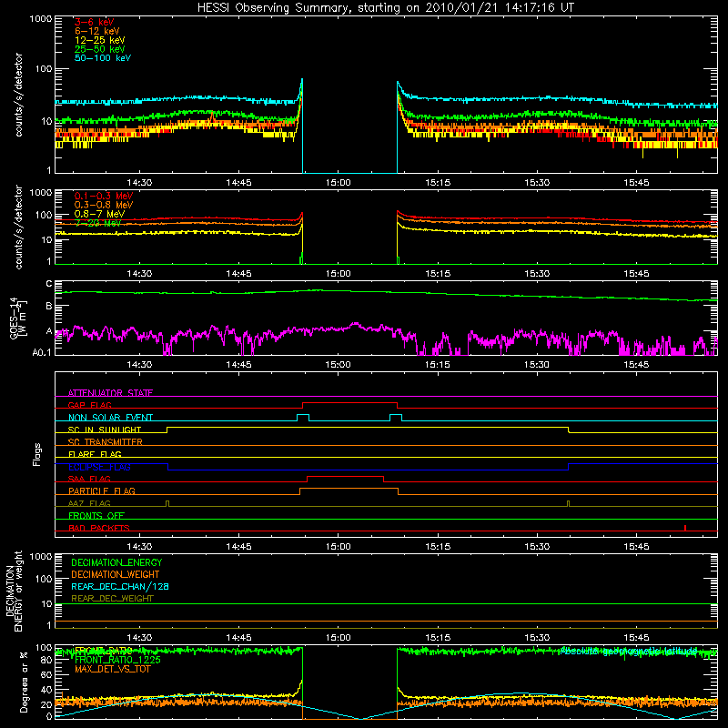Image resolution: width=728 pixels, height=728 pixels.
Task: Click the HESSI Observing Summary title text
Action: point(385,8)
